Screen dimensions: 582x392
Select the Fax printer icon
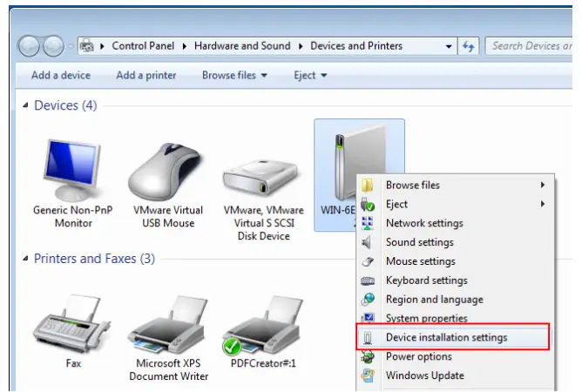tap(71, 324)
